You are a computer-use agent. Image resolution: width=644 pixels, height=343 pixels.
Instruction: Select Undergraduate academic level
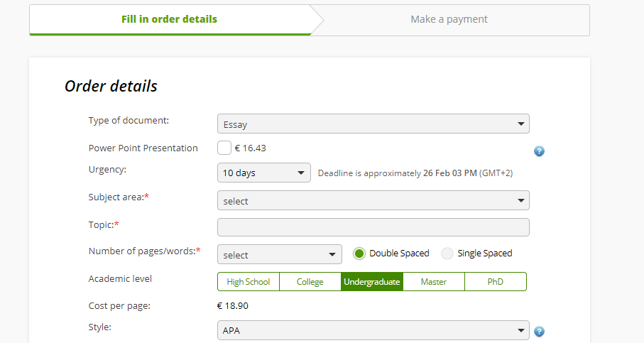tap(371, 282)
